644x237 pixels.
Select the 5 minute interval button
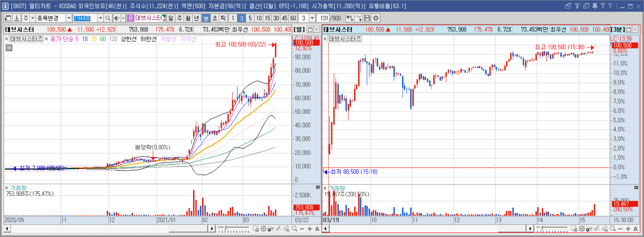(x=250, y=18)
